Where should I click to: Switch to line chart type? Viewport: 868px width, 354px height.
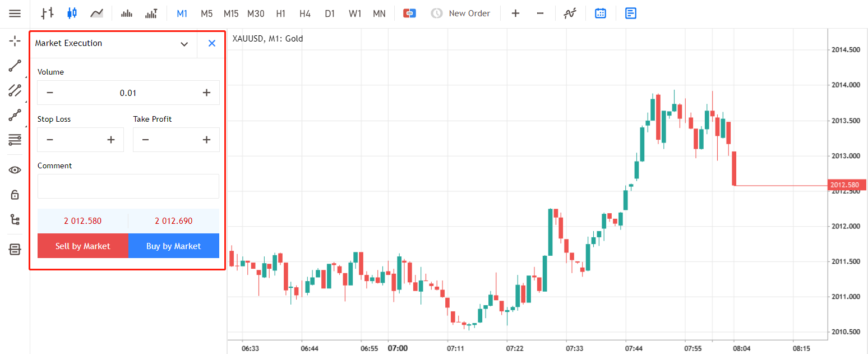96,13
